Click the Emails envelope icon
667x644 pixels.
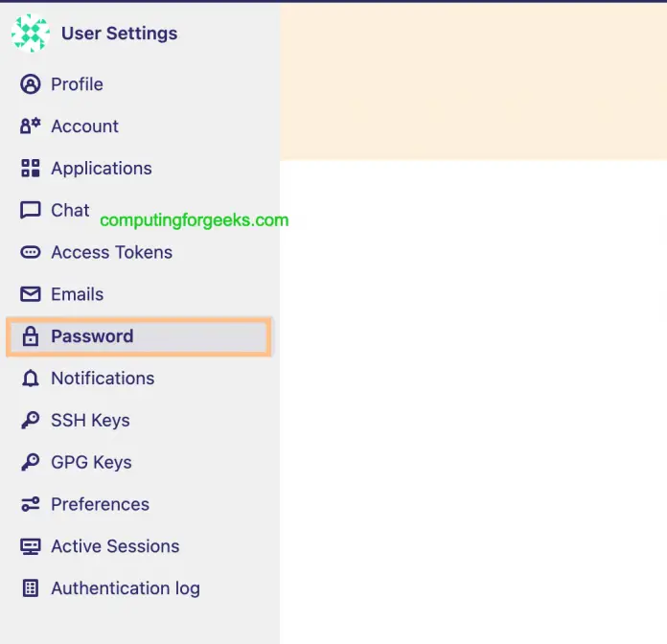(x=31, y=294)
